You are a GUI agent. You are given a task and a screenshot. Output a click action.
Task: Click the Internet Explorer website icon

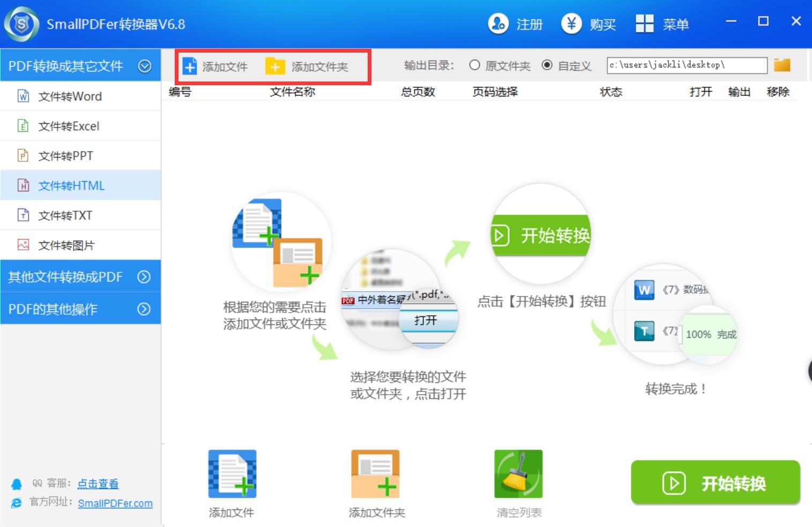(x=17, y=503)
